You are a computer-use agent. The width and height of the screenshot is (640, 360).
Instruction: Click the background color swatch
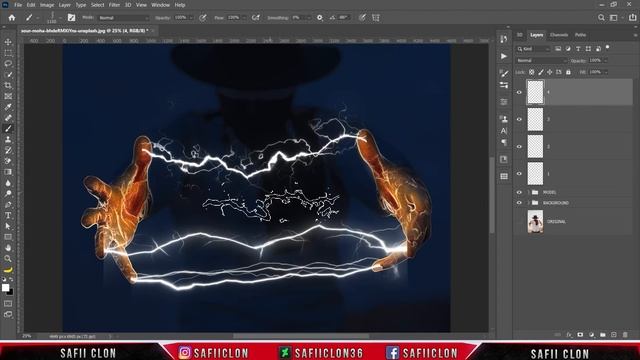pos(11,292)
